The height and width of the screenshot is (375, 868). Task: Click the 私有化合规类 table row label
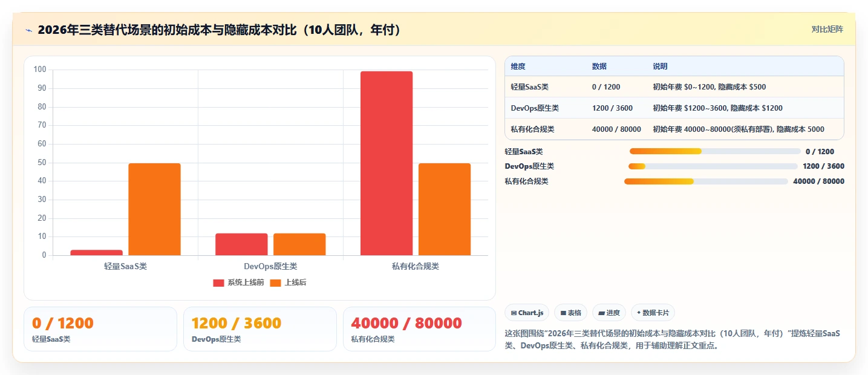532,129
